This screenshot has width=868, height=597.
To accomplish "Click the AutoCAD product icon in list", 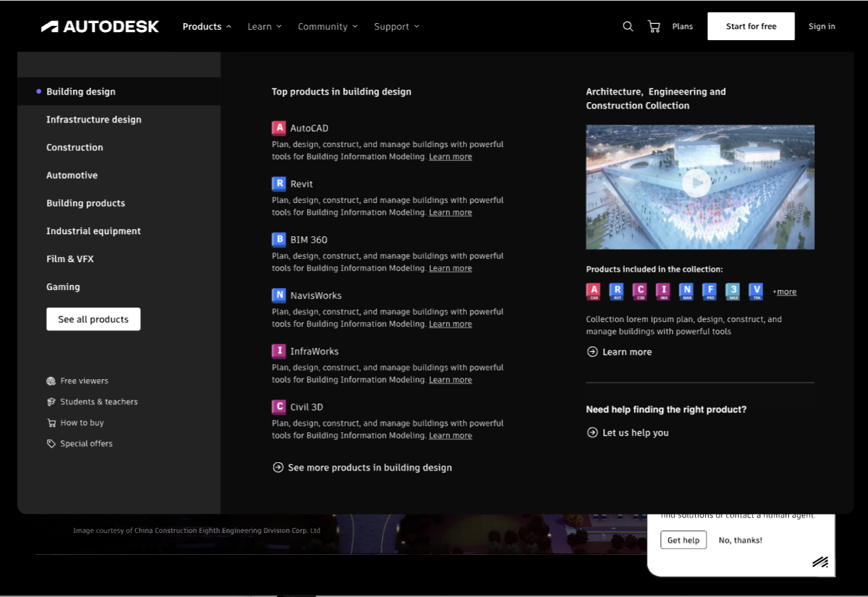I will [x=278, y=128].
